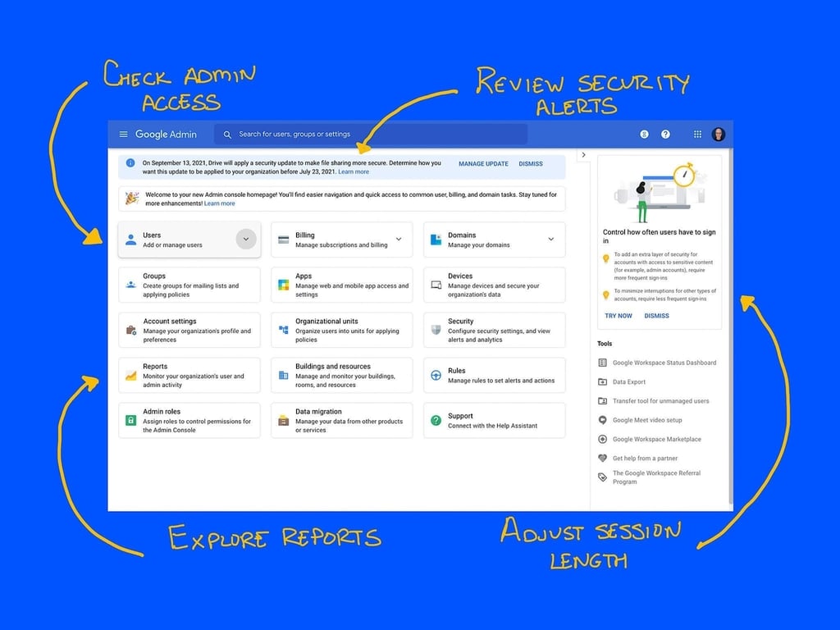Open the Organizational units card title

[x=326, y=322]
